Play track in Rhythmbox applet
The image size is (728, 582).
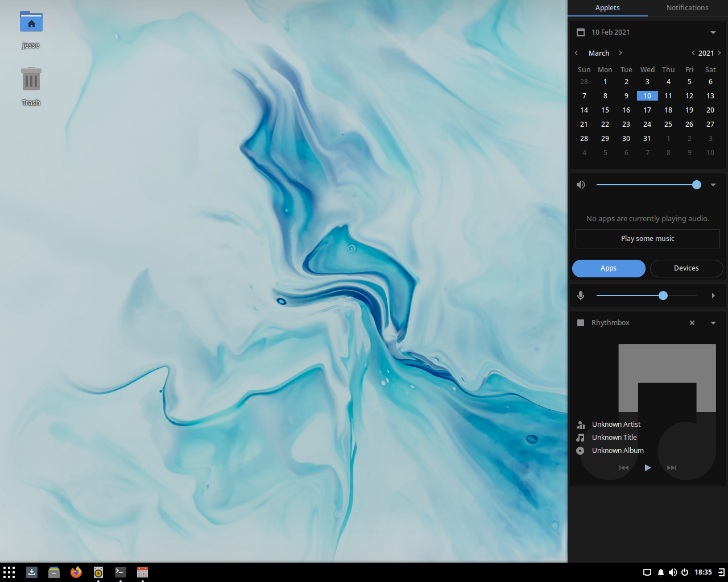tap(648, 468)
